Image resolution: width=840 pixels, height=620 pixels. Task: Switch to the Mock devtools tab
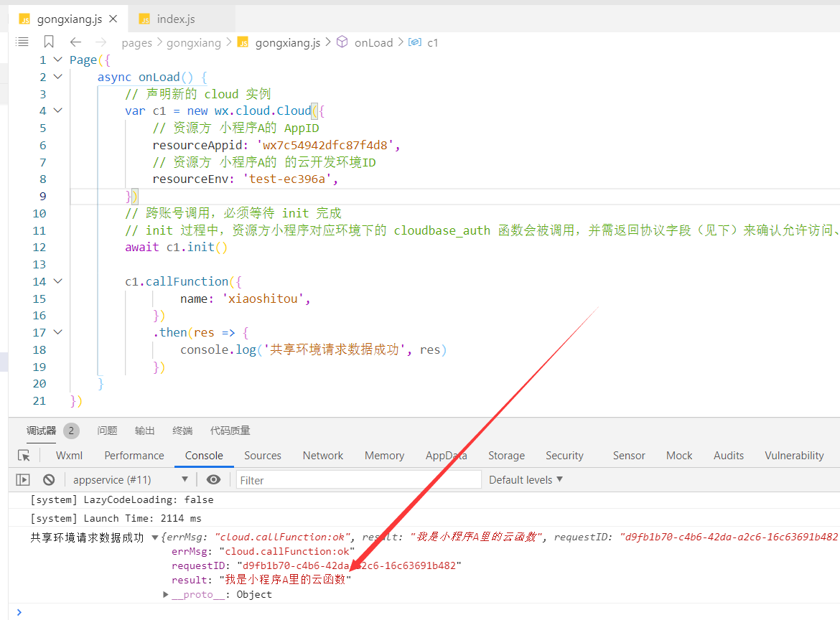(x=678, y=456)
